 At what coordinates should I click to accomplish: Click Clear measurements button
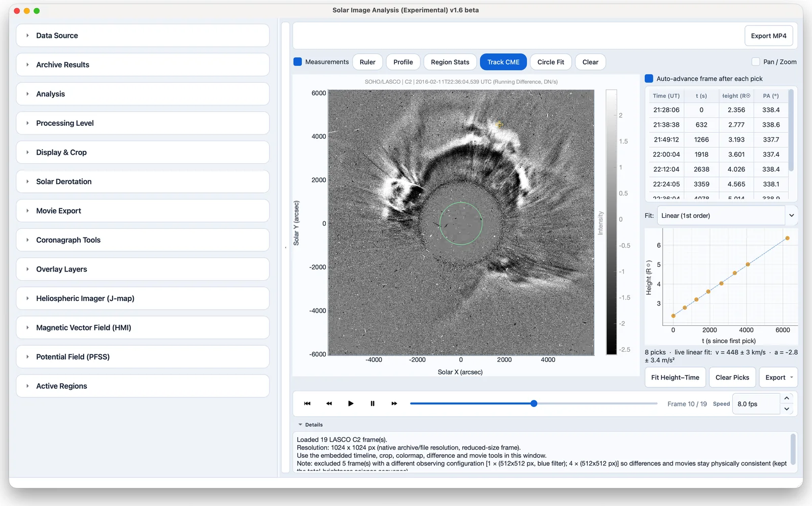[x=590, y=62]
